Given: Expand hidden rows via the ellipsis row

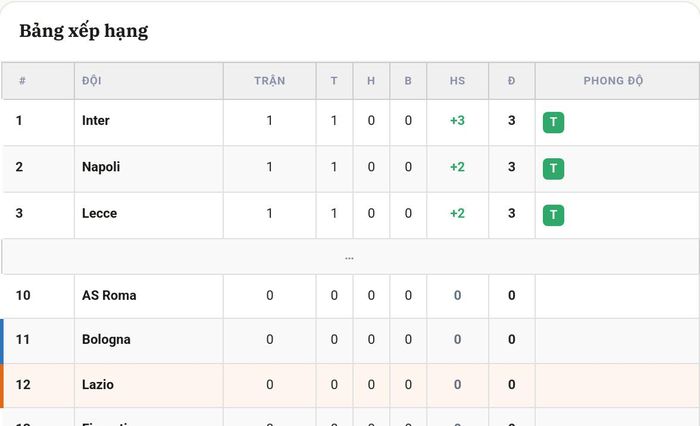Looking at the screenshot, I should (x=350, y=257).
